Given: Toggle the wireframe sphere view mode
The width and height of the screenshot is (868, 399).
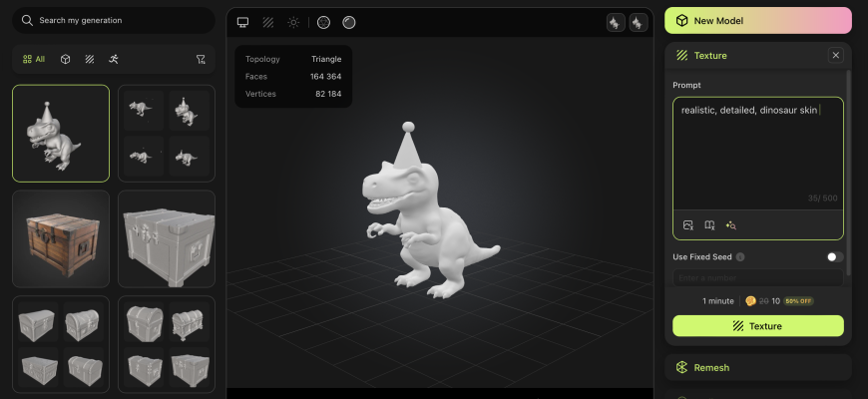Looking at the screenshot, I should click(323, 22).
